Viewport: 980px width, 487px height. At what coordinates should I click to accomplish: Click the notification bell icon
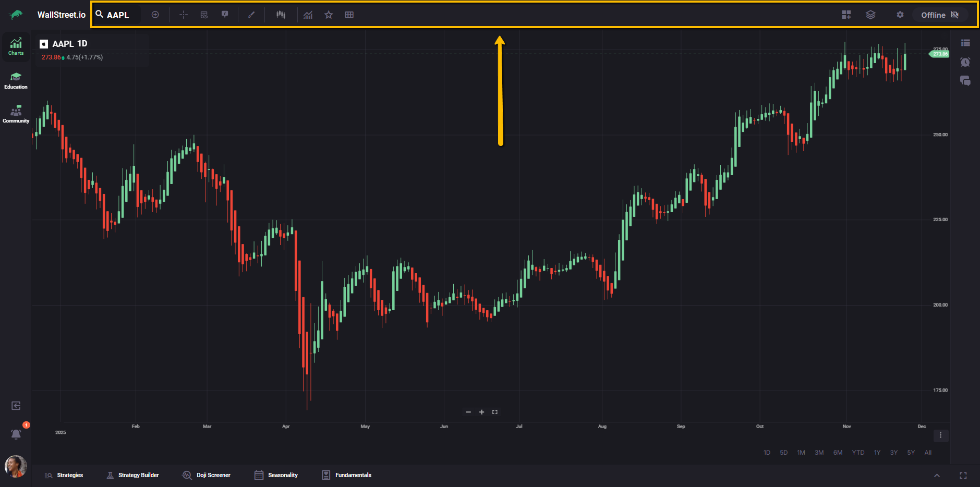point(16,434)
